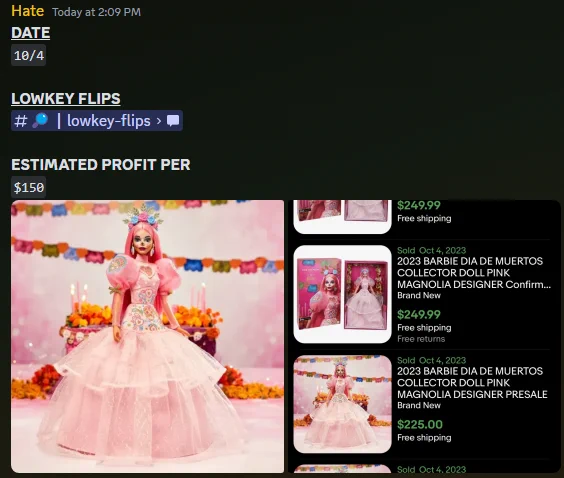The image size is (564, 478).
Task: Click the $225.00 sold price
Action: click(x=420, y=424)
